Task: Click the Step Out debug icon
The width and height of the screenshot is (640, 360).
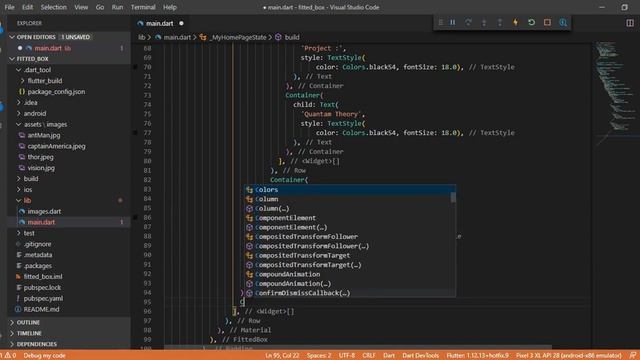Action: pyautogui.click(x=500, y=22)
